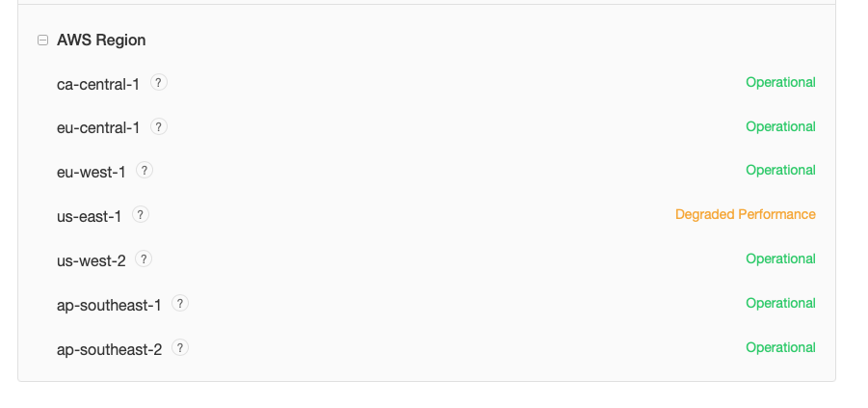The width and height of the screenshot is (868, 408).
Task: Click the AWS Region heading text
Action: click(x=101, y=41)
